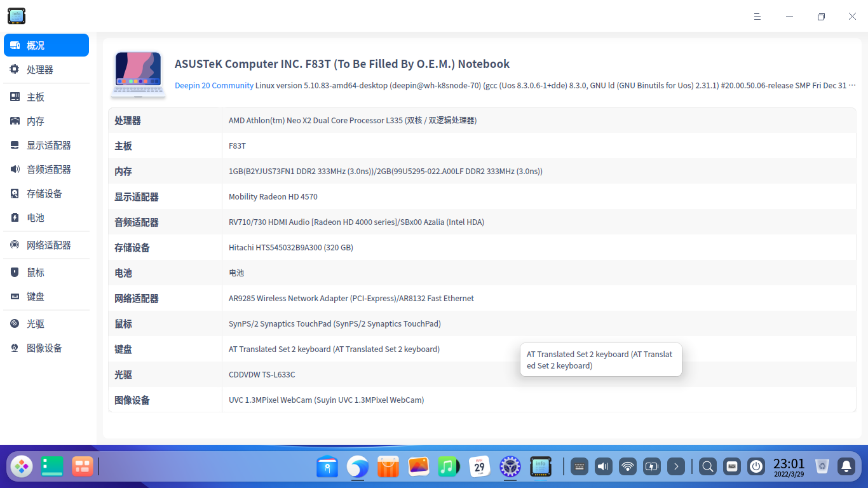Click the AR9285 Wireless Network Adapter value
This screenshot has width=868, height=488.
[x=351, y=298]
